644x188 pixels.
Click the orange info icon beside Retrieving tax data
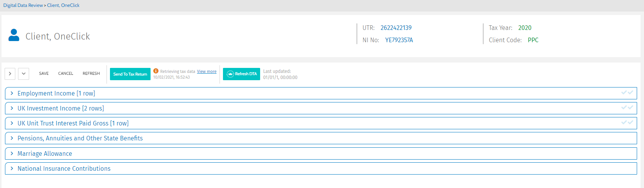coord(156,71)
